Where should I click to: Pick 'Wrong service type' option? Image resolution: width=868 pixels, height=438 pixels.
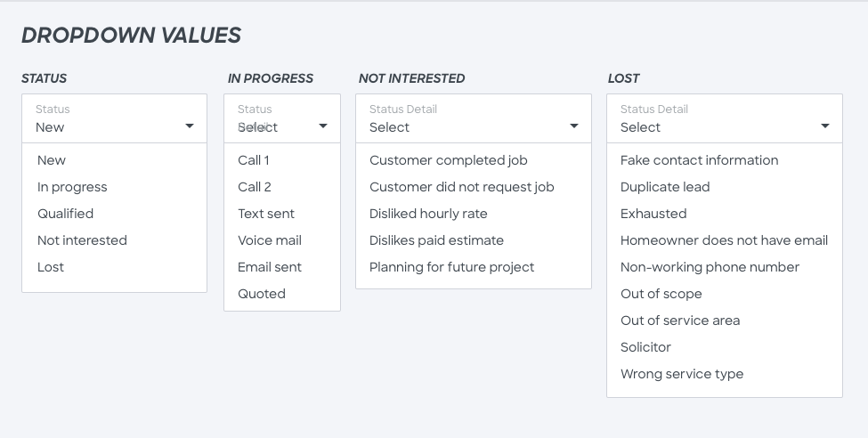[x=682, y=374]
